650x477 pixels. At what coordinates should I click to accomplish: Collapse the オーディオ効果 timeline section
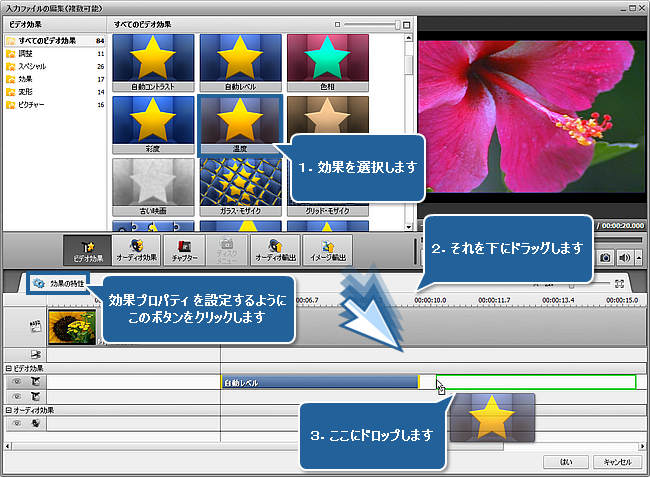point(5,410)
